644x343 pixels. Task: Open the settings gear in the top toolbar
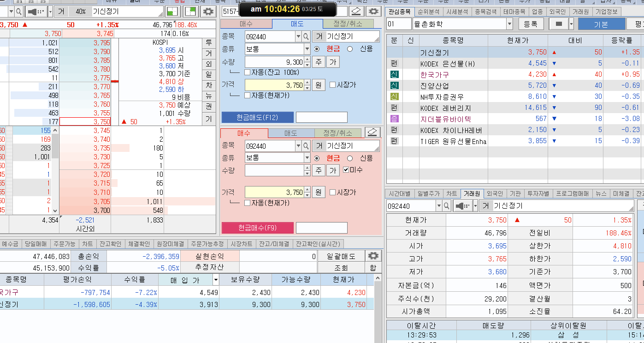click(x=208, y=12)
